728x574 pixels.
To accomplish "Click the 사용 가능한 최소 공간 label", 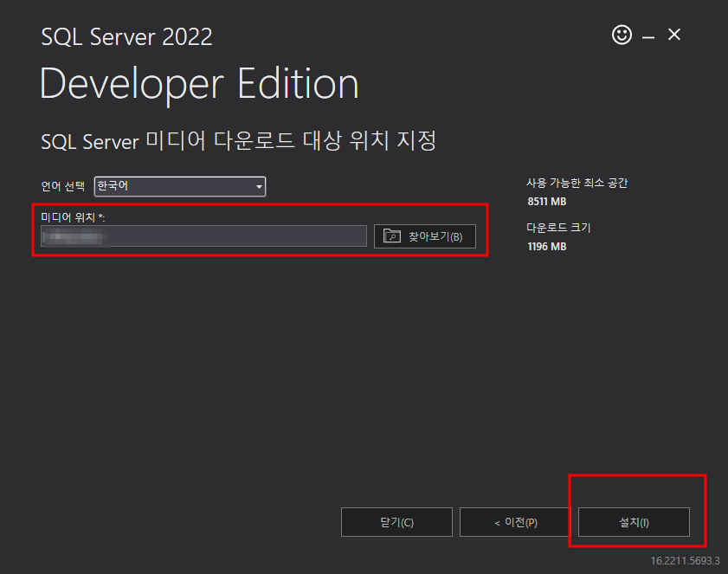I will click(577, 183).
